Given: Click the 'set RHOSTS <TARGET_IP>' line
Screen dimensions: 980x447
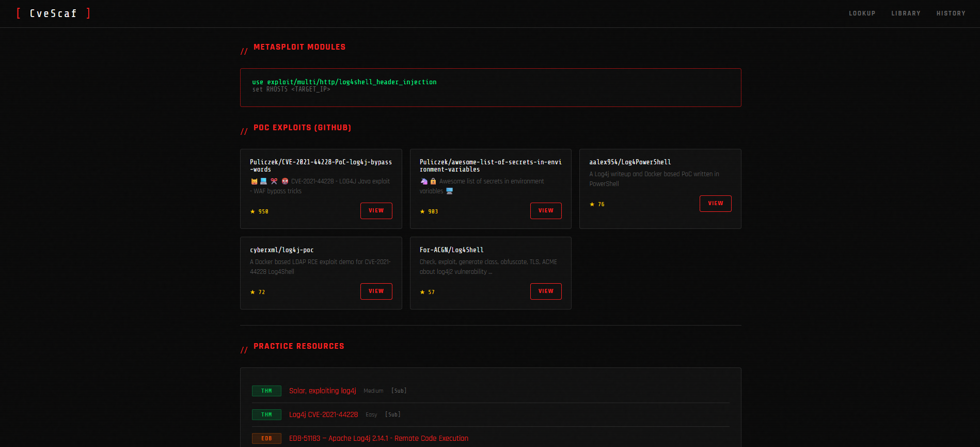Looking at the screenshot, I should [291, 89].
